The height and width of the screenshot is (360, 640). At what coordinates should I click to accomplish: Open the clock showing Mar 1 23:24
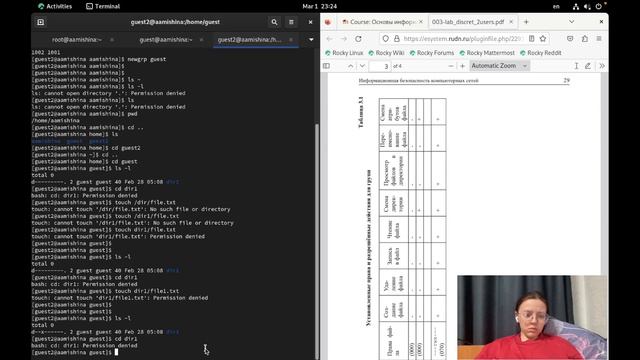320,6
